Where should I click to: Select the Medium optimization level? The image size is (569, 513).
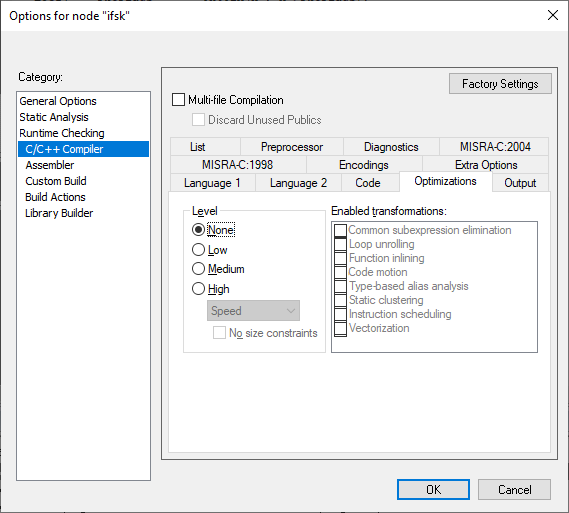coord(198,269)
